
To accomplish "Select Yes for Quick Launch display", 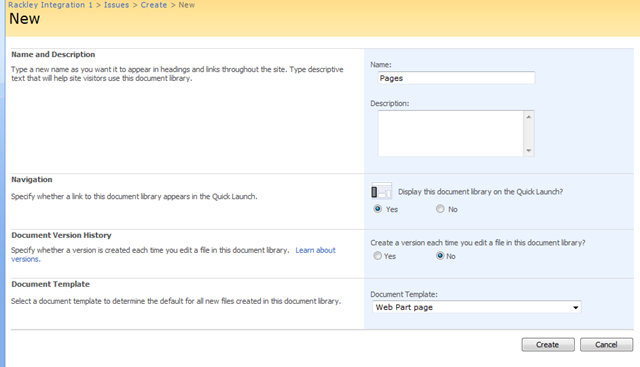I will pyautogui.click(x=378, y=209).
